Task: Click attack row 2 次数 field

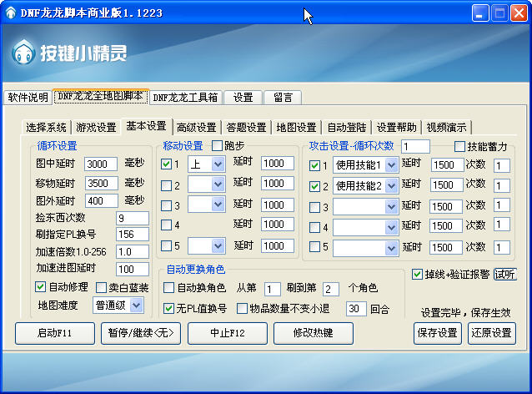Action: click(x=501, y=186)
